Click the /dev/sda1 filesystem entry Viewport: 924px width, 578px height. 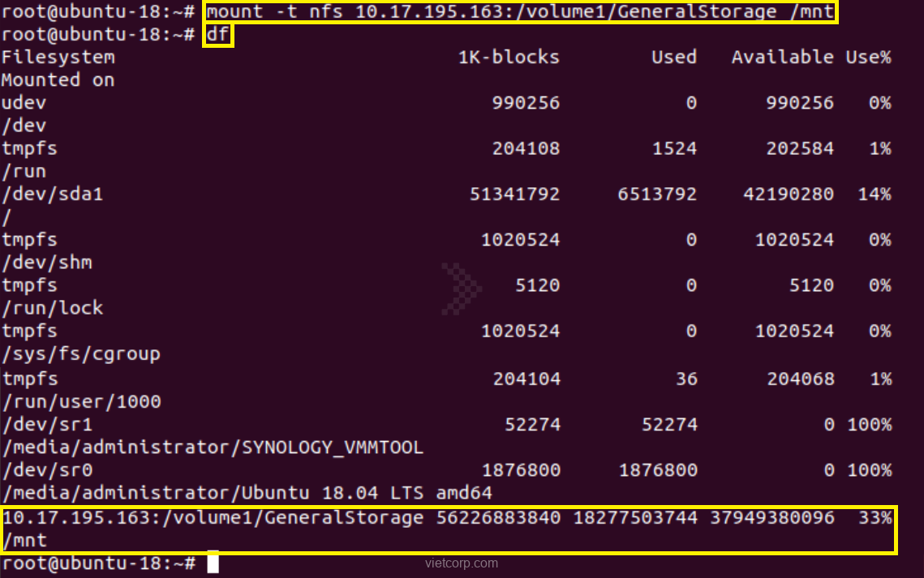pyautogui.click(x=52, y=195)
